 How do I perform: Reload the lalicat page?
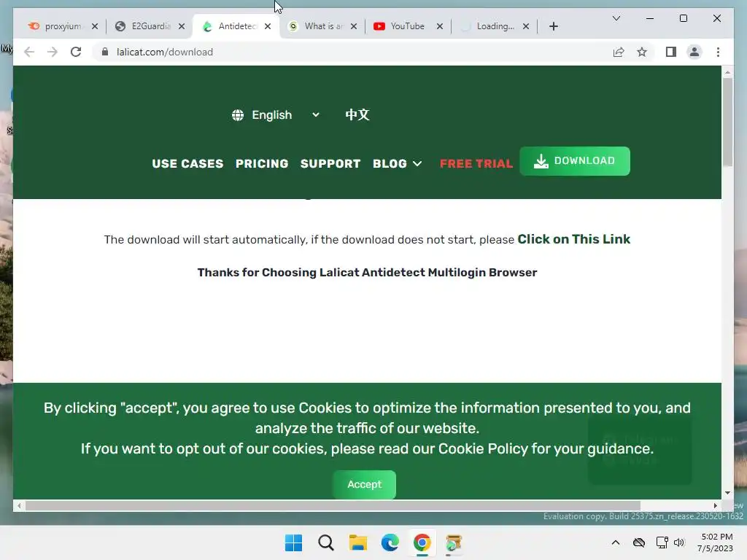[x=76, y=52]
